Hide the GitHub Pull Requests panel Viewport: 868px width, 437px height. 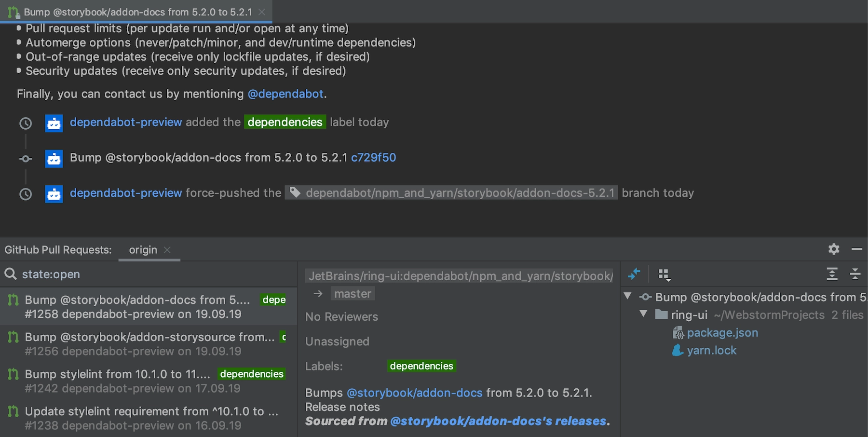(857, 249)
